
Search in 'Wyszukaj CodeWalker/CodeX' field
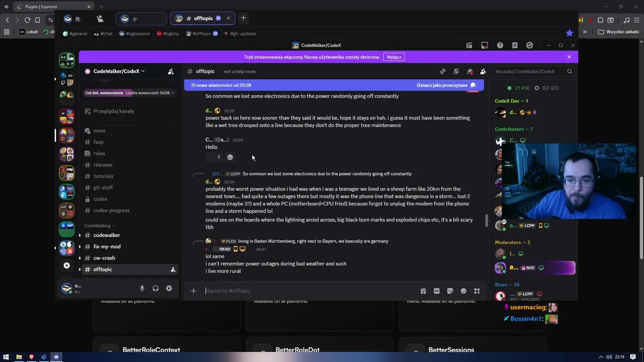point(533,71)
